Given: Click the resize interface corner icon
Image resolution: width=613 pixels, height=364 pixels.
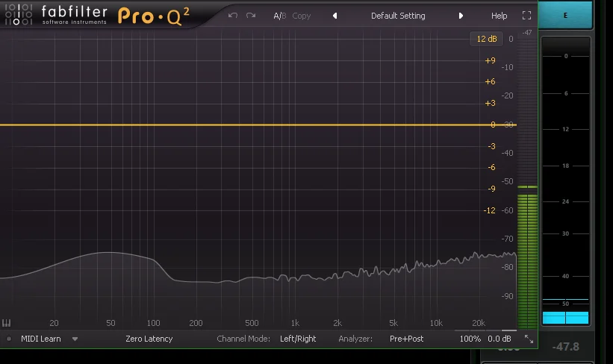Looking at the screenshot, I should tap(529, 339).
